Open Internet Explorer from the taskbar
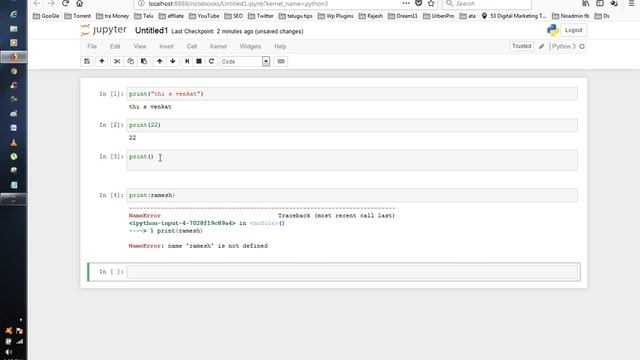This screenshot has width=640, height=360. [13, 14]
